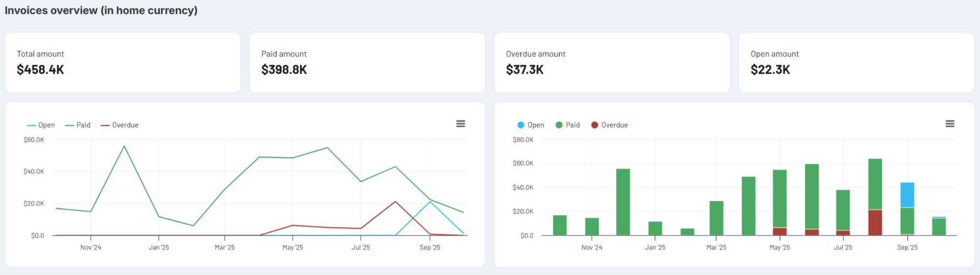Click the Nov '24 label on bar chart
This screenshot has width=980, height=275.
coord(592,247)
